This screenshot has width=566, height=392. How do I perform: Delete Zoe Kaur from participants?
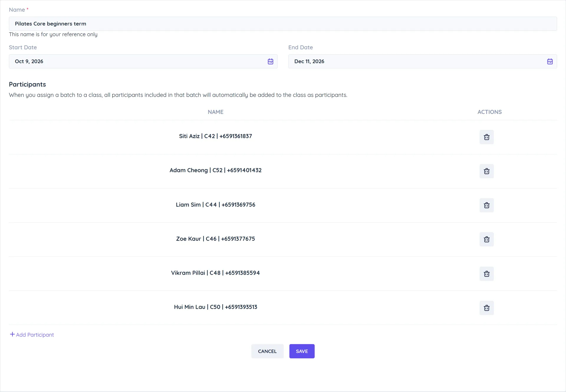click(486, 239)
